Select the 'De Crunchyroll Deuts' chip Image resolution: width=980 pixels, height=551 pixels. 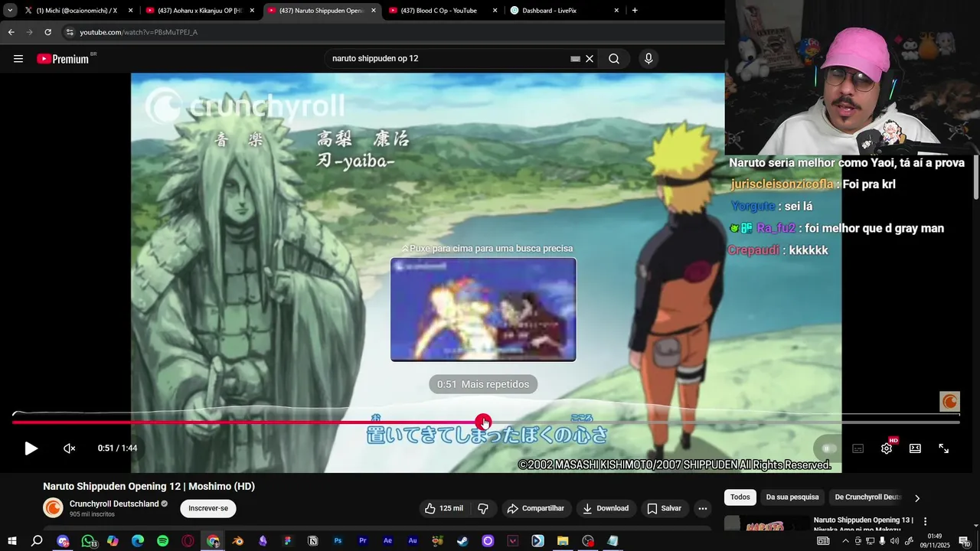868,497
